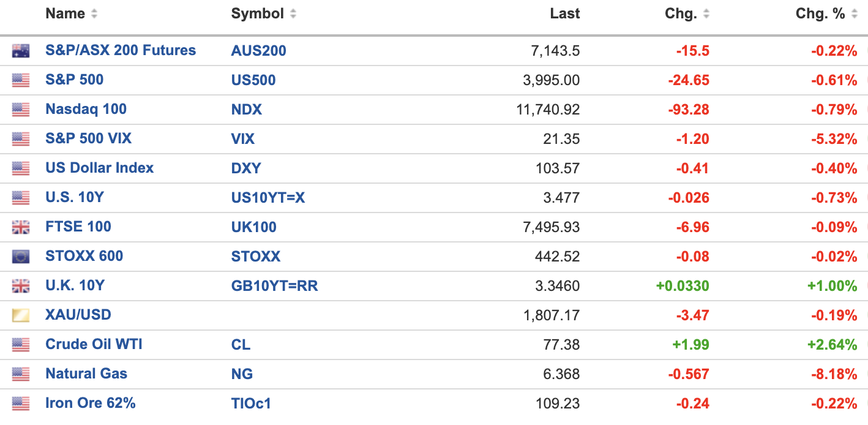The width and height of the screenshot is (868, 425).
Task: Click the EU flag next to STOXX 600
Action: pos(21,257)
